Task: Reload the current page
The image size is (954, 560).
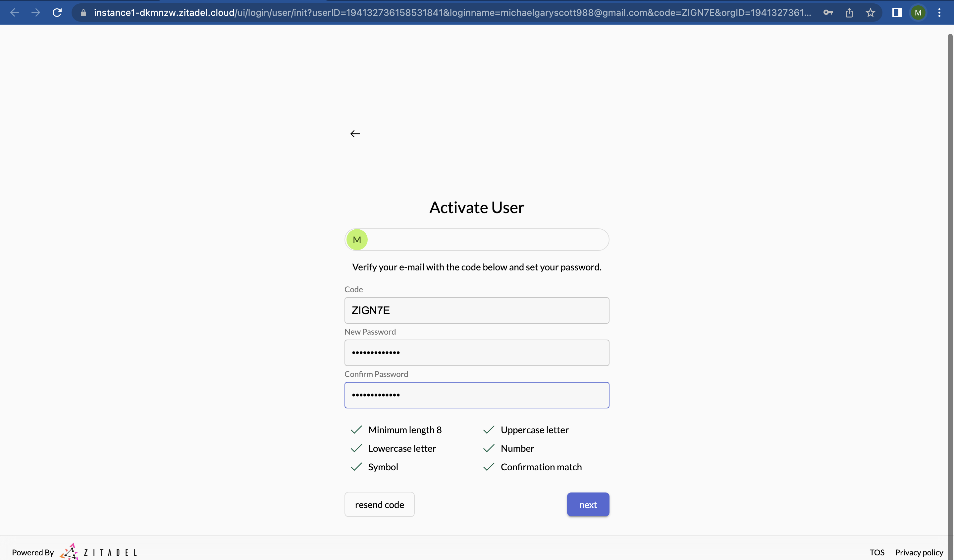Action: click(x=57, y=13)
